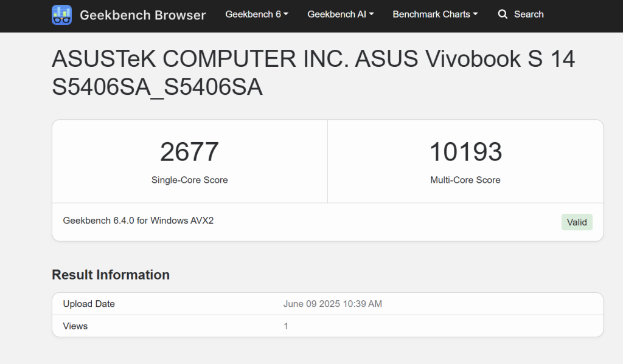Click the Geekbench 6.4.0 for Windows AVX2 text
The image size is (623, 364).
(138, 221)
